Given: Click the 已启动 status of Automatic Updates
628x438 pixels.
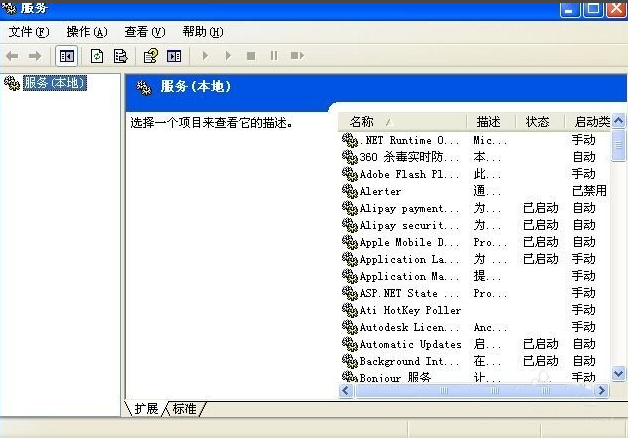Looking at the screenshot, I should pos(541,344).
